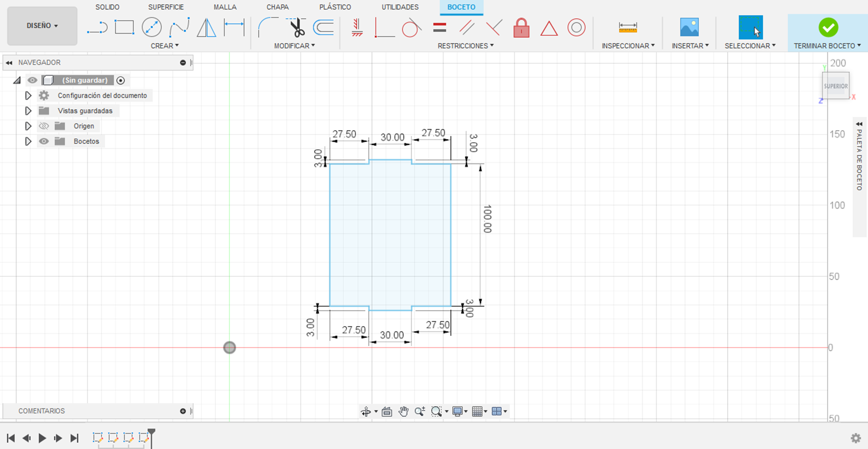Activate the Sketch Dimension tool

[234, 28]
